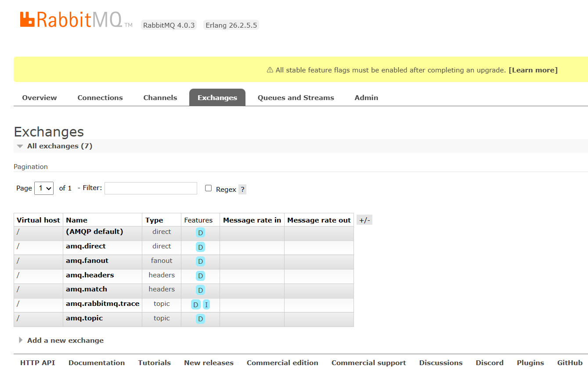The height and width of the screenshot is (377, 588).
Task: Go to Queues and Streams tab
Action: 296,98
